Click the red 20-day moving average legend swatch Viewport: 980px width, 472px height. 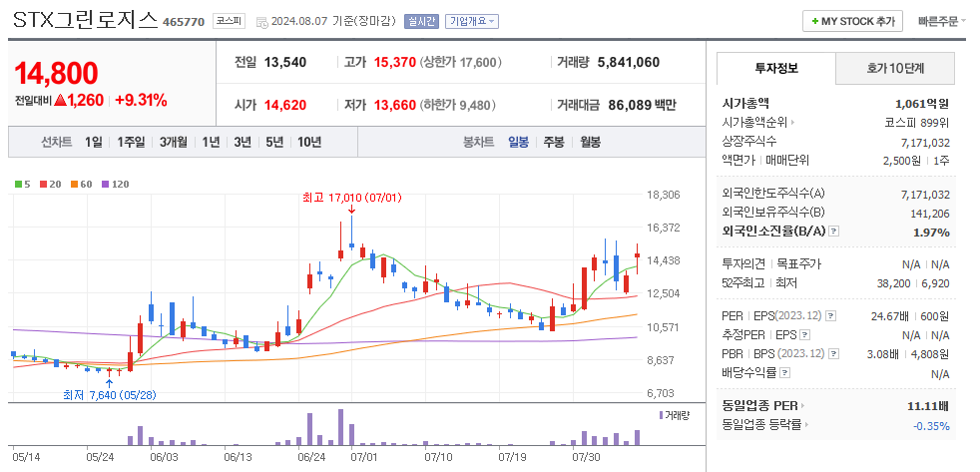pyautogui.click(x=43, y=185)
